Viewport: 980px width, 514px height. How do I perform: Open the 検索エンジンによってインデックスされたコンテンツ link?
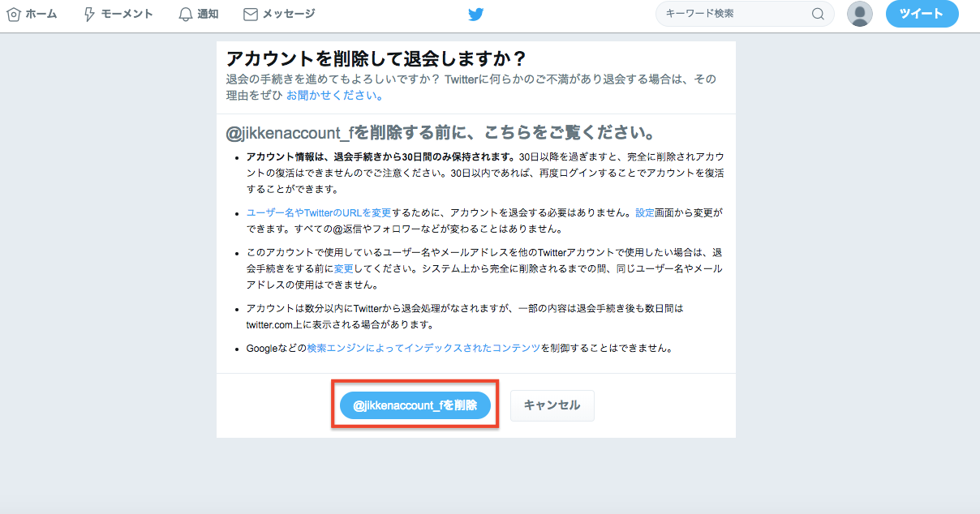pos(423,348)
